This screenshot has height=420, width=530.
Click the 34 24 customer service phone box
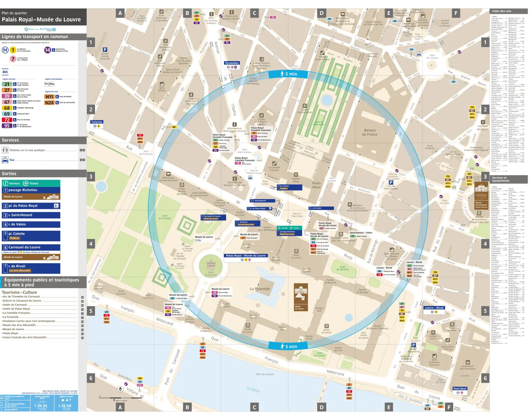click(x=42, y=404)
